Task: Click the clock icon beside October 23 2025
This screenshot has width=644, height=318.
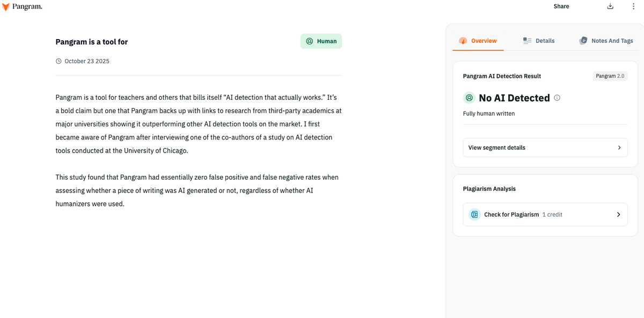Action: (59, 61)
